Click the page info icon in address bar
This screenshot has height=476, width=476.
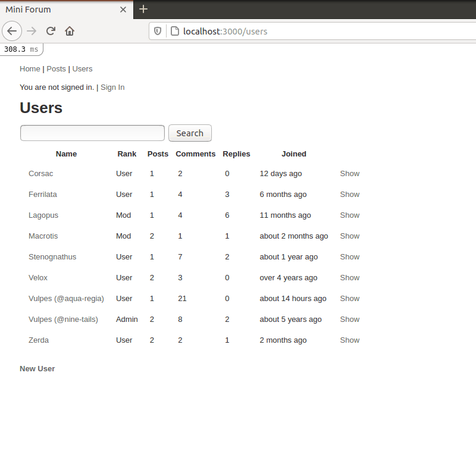tap(175, 31)
